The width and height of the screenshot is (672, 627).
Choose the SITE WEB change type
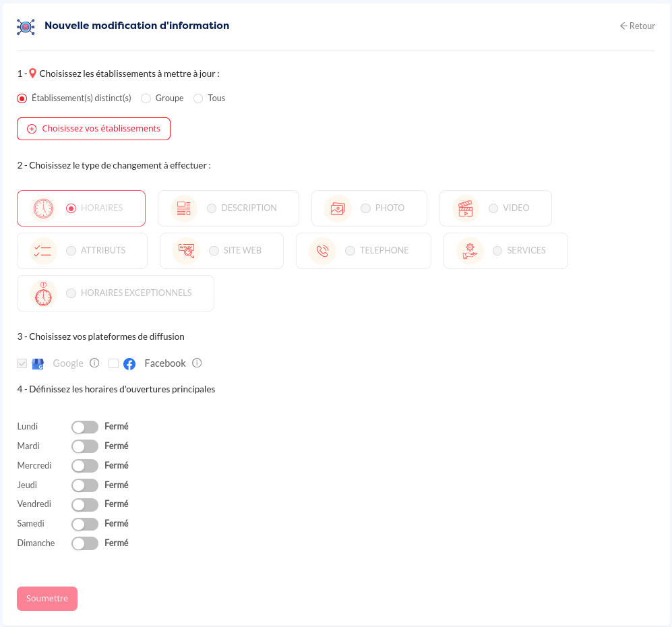[x=214, y=251]
